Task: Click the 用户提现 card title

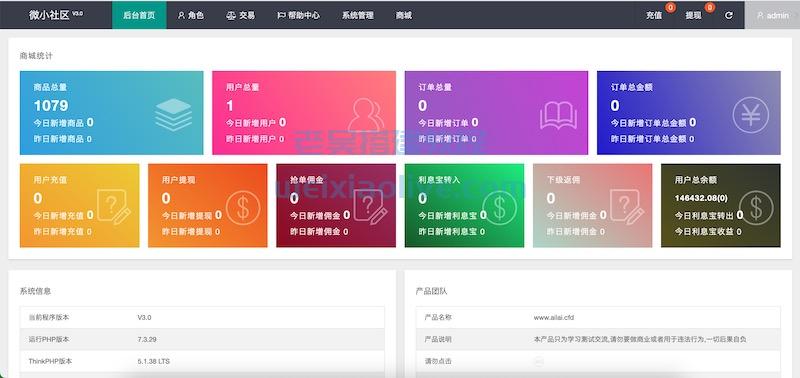Action: click(179, 180)
